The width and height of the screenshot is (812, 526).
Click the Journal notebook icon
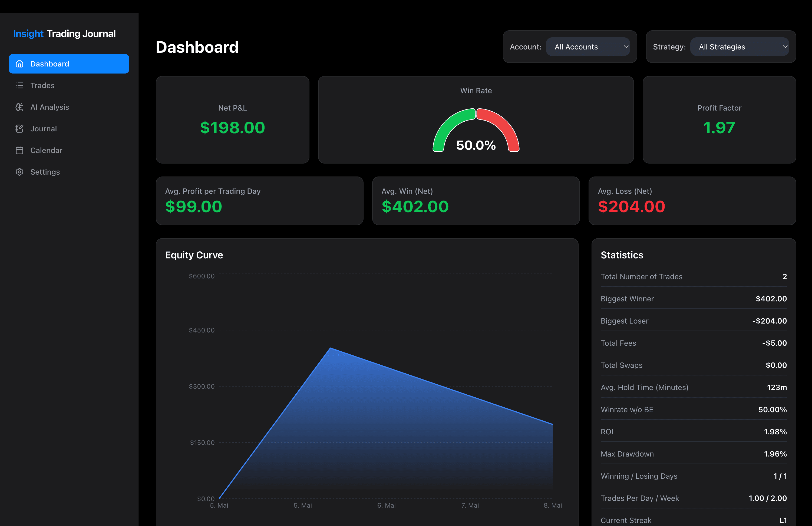coord(19,128)
